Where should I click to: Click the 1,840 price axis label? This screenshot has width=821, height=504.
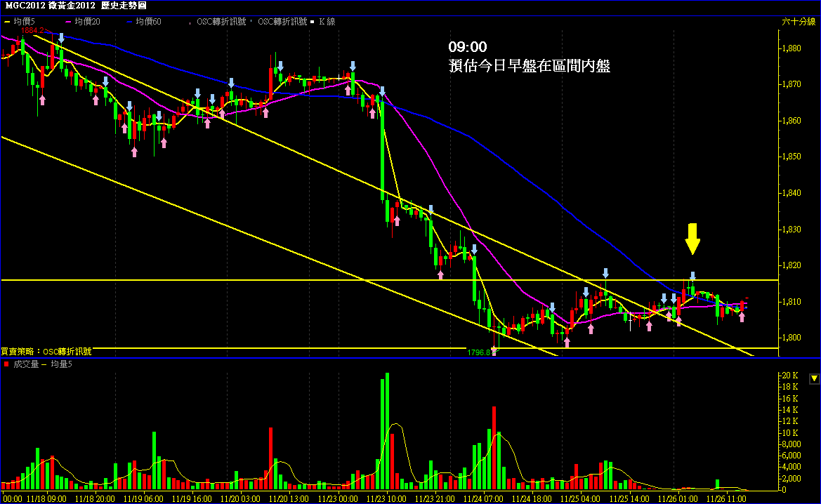click(x=791, y=193)
